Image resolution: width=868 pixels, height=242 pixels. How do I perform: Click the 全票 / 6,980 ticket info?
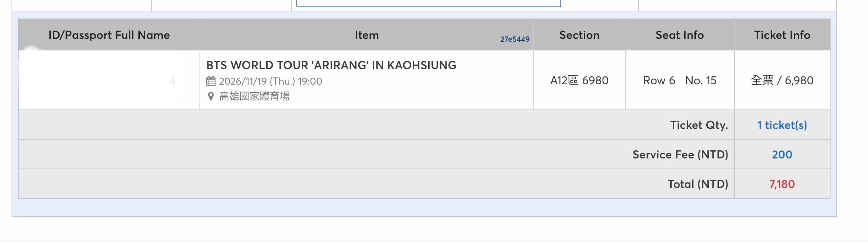coord(782,80)
